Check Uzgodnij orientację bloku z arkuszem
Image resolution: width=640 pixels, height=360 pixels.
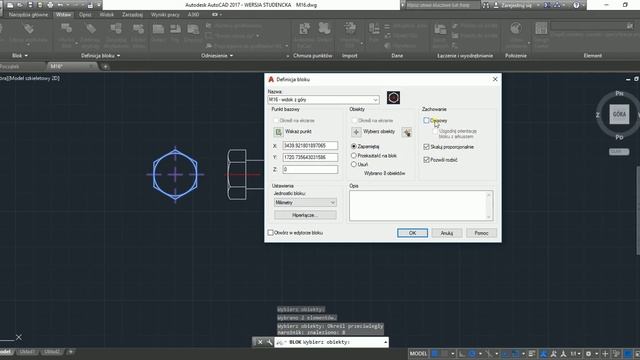coord(436,131)
